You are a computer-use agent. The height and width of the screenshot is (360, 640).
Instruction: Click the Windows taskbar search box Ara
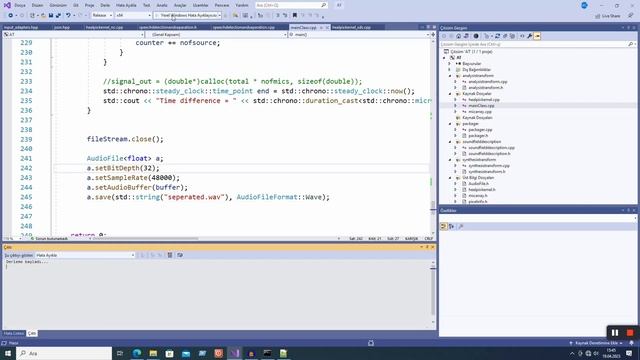tap(64, 353)
